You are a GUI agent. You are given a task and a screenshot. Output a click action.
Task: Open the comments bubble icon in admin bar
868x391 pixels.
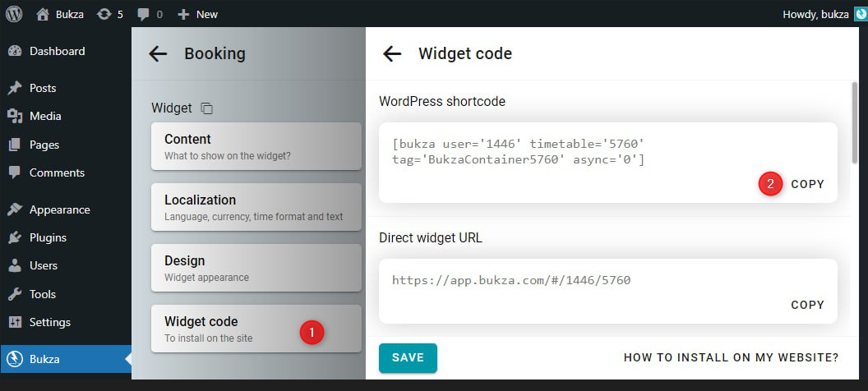144,14
